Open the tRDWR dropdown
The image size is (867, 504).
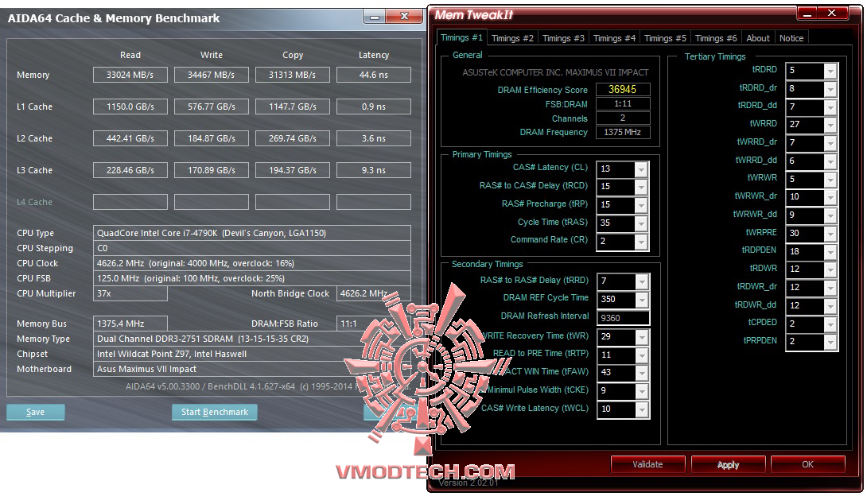(x=830, y=269)
